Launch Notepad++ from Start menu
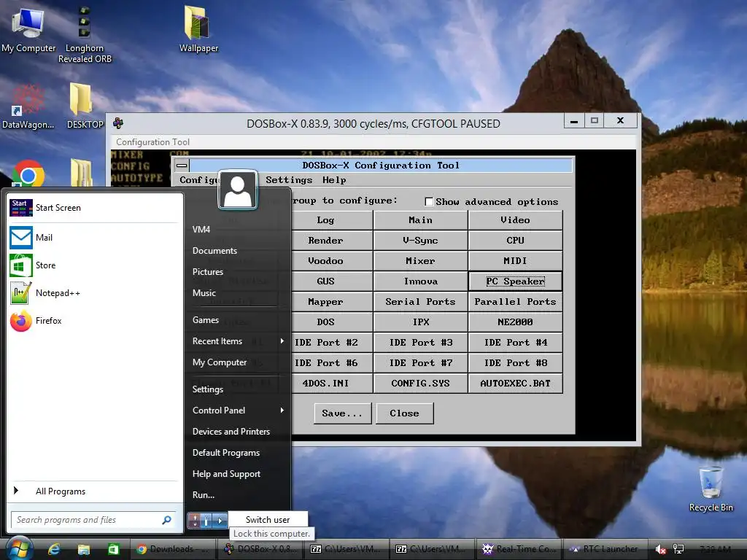Viewport: 747px width, 560px height. coord(58,293)
